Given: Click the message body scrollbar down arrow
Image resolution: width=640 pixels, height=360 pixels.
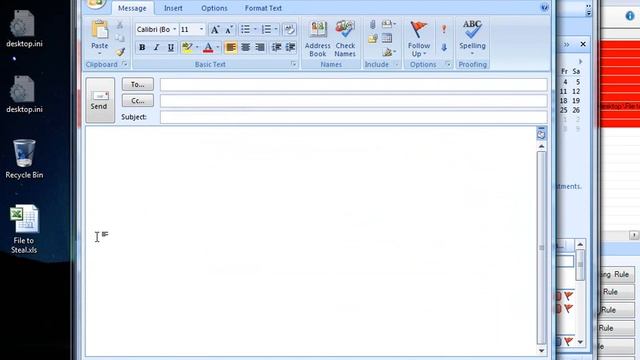Looking at the screenshot, I should 541,351.
